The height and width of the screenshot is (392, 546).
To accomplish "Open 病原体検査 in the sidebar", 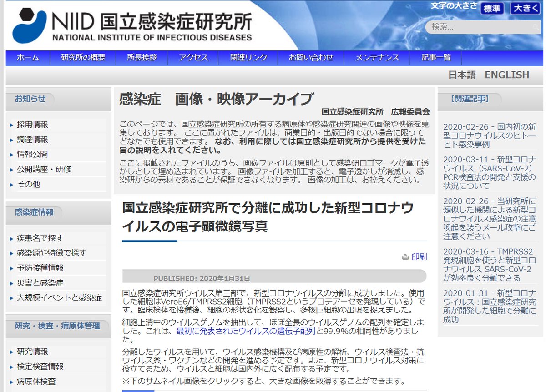I will tap(36, 382).
